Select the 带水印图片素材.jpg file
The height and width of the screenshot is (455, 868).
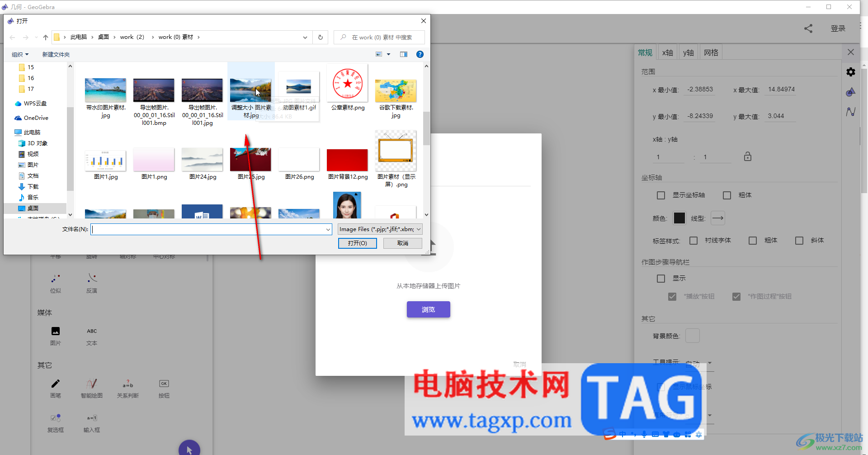(x=106, y=99)
